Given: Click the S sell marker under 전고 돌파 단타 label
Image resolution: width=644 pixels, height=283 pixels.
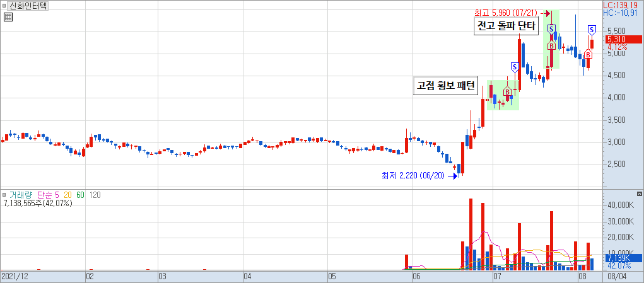Looking at the screenshot, I should pos(515,66).
